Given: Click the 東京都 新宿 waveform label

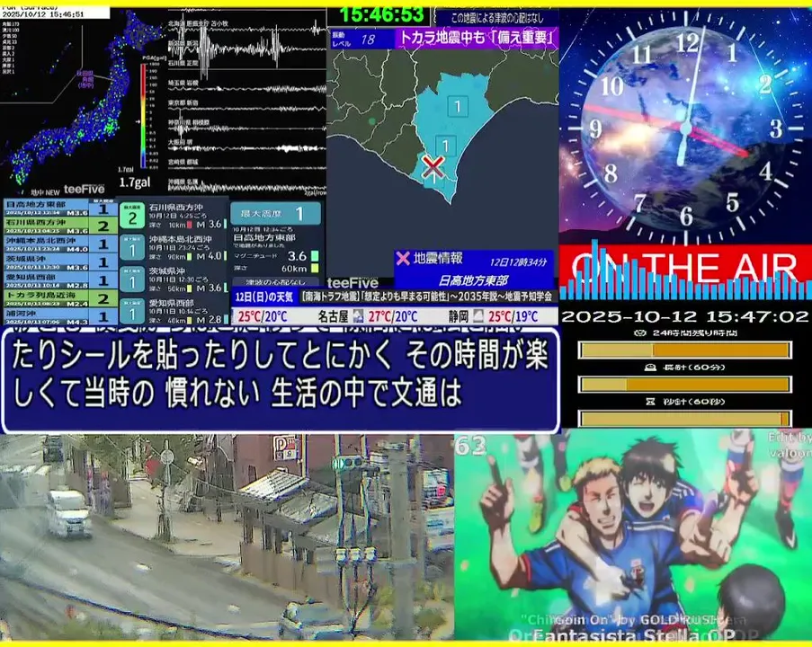Looking at the screenshot, I should pyautogui.click(x=183, y=103).
